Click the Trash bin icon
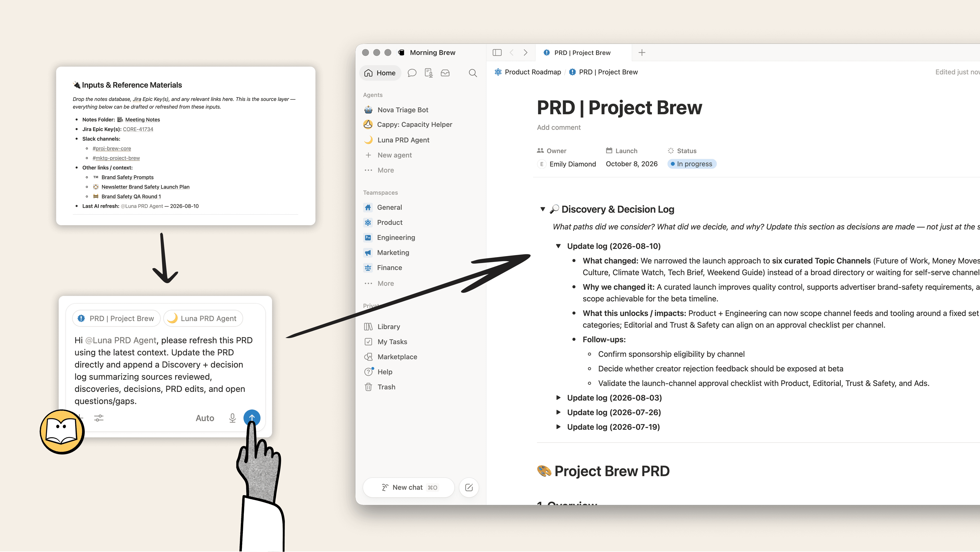This screenshot has width=980, height=552. tap(368, 387)
